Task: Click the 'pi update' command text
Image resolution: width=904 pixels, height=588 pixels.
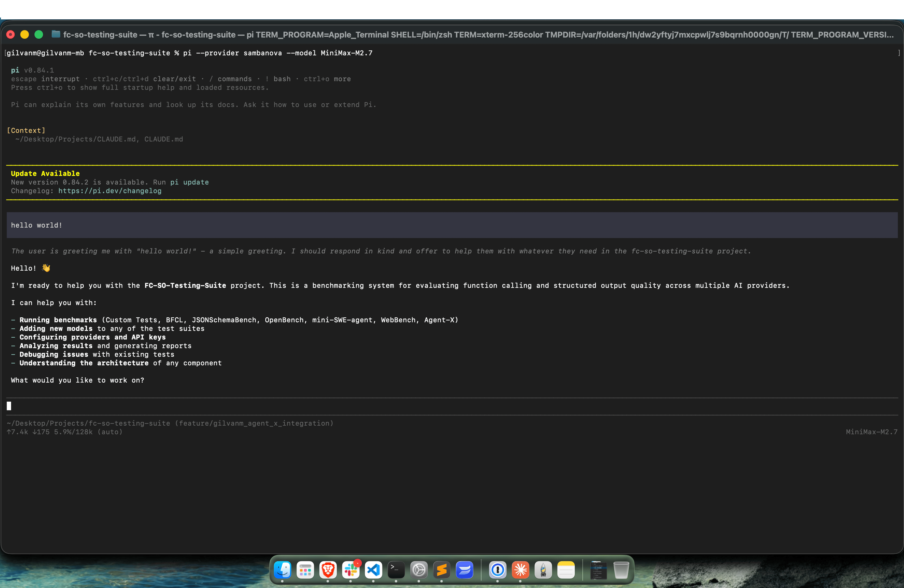Action: pos(189,182)
